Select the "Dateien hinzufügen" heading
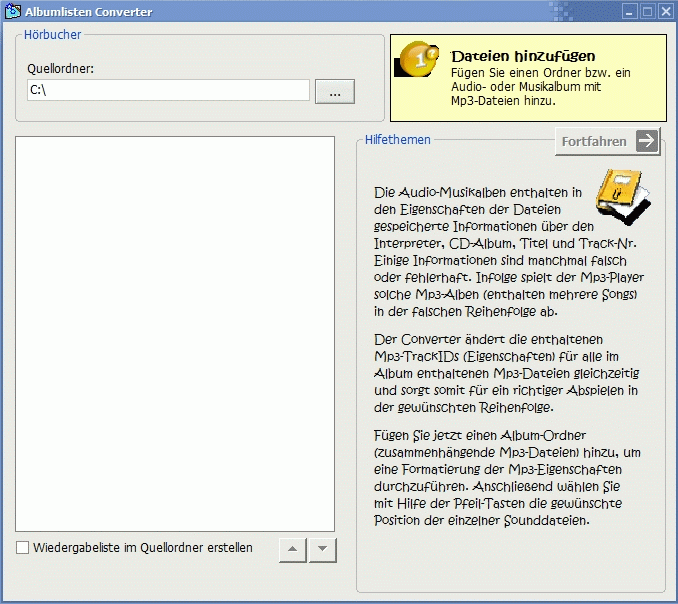The width and height of the screenshot is (678, 604). (522, 56)
